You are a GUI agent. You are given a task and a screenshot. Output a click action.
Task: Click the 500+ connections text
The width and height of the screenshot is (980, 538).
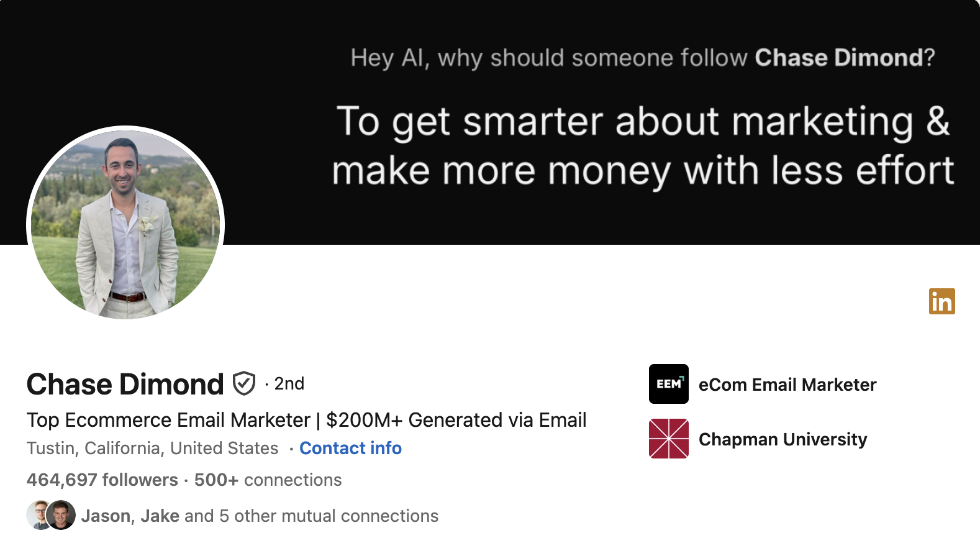pyautogui.click(x=268, y=480)
